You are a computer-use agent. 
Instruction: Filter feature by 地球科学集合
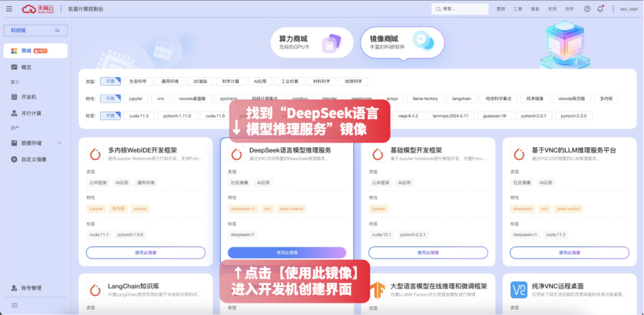pyautogui.click(x=499, y=98)
